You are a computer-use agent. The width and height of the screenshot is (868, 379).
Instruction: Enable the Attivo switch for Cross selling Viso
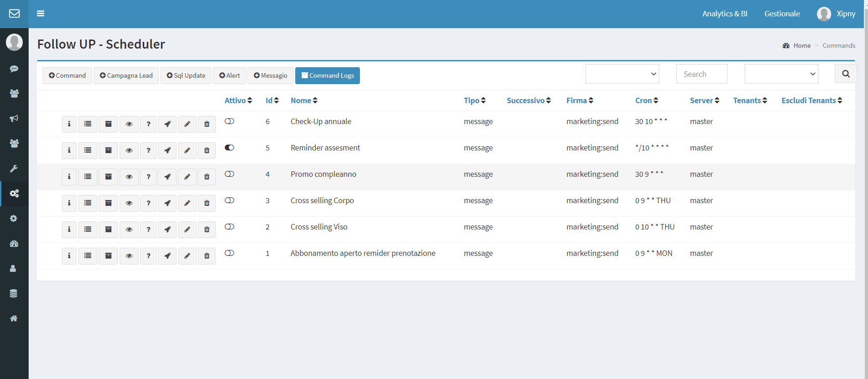229,227
